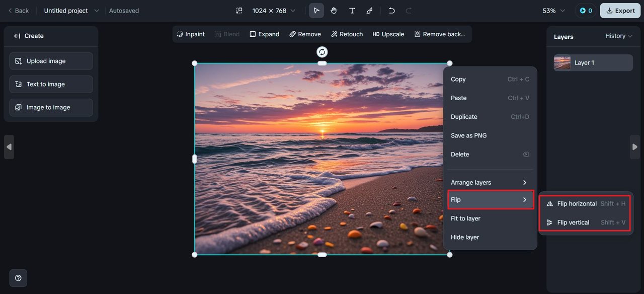The width and height of the screenshot is (644, 294).
Task: Click the top edge resize handle
Action: pyautogui.click(x=322, y=63)
